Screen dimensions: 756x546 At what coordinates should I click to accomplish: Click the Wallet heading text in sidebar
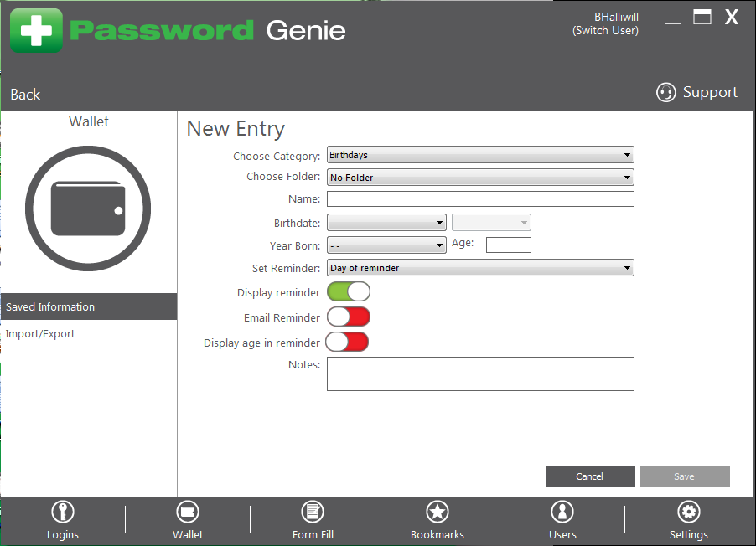tap(89, 121)
